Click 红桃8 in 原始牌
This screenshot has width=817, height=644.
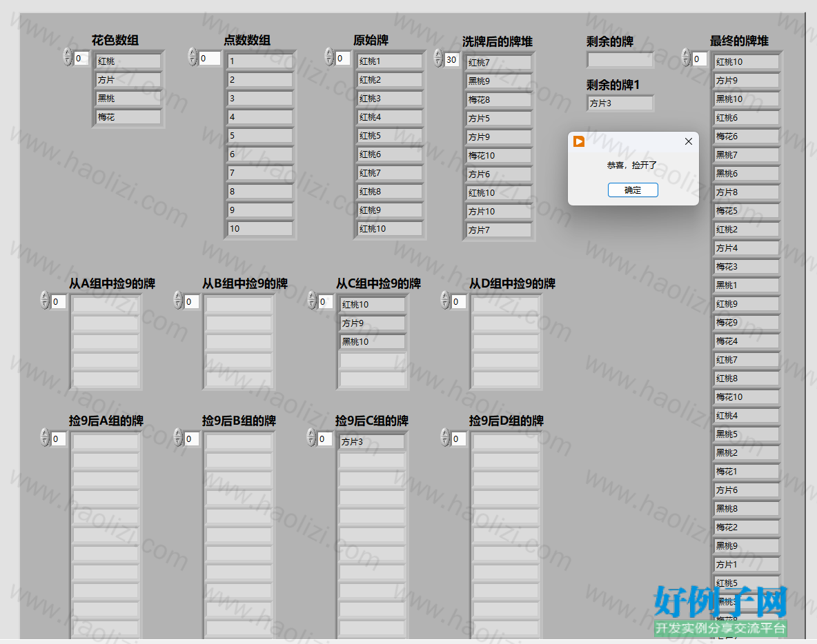(x=390, y=192)
